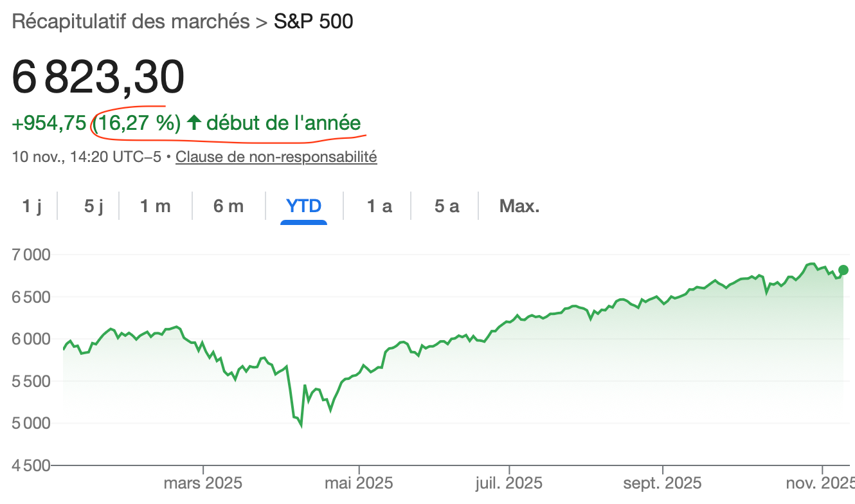Open the Récapitulatif des marchés breadcrumb
This screenshot has width=855, height=504.
130,22
